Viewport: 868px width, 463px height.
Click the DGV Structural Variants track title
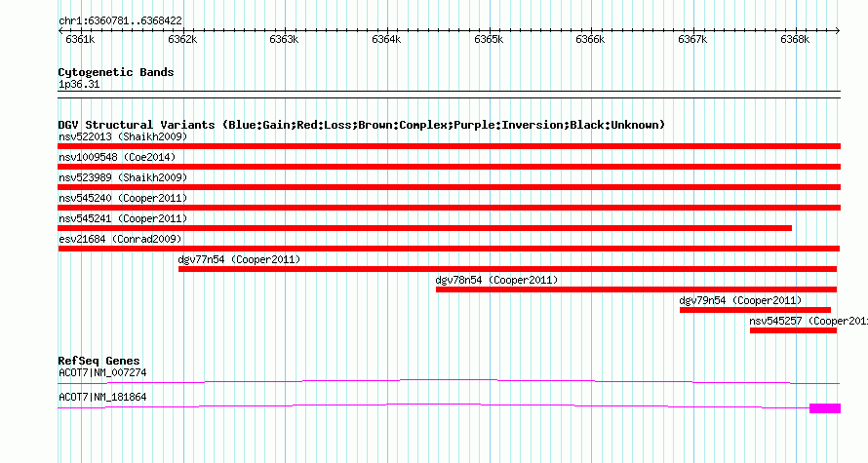click(x=362, y=125)
